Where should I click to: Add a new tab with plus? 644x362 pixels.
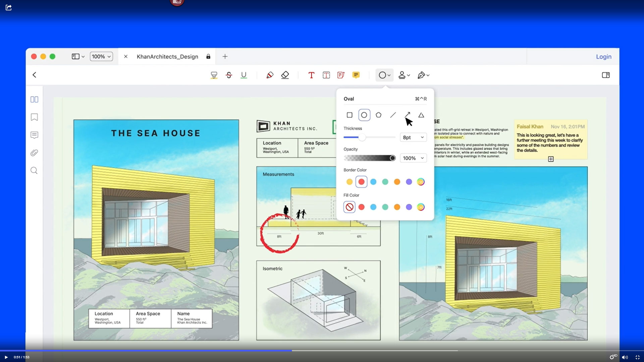pos(225,57)
